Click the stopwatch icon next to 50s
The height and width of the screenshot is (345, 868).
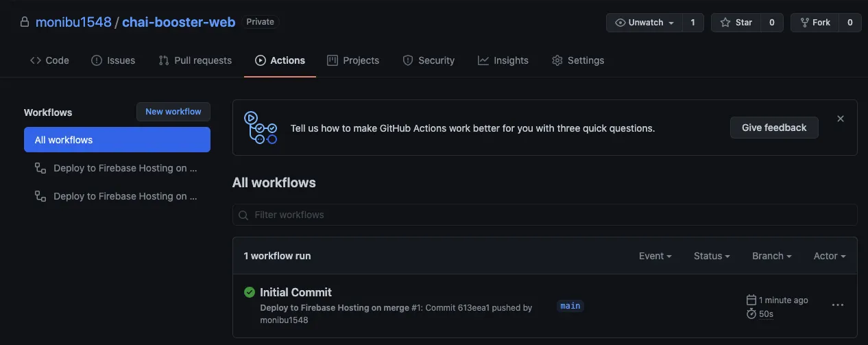[x=751, y=314]
